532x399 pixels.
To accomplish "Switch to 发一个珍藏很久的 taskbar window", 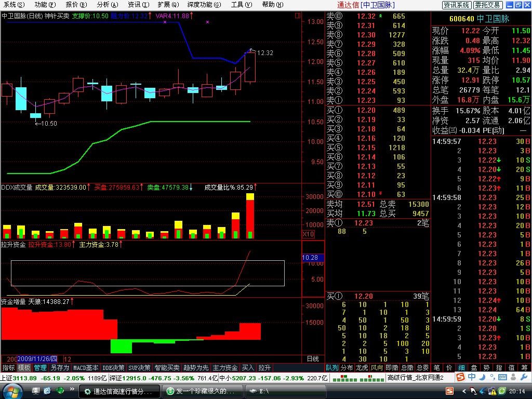I will tap(203, 392).
